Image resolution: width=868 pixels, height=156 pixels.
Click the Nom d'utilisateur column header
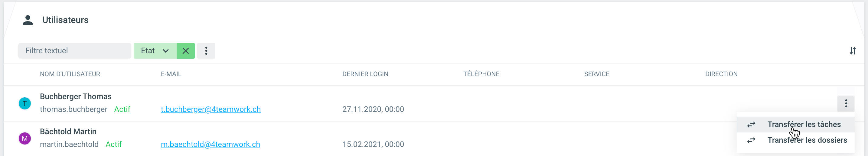(70, 74)
